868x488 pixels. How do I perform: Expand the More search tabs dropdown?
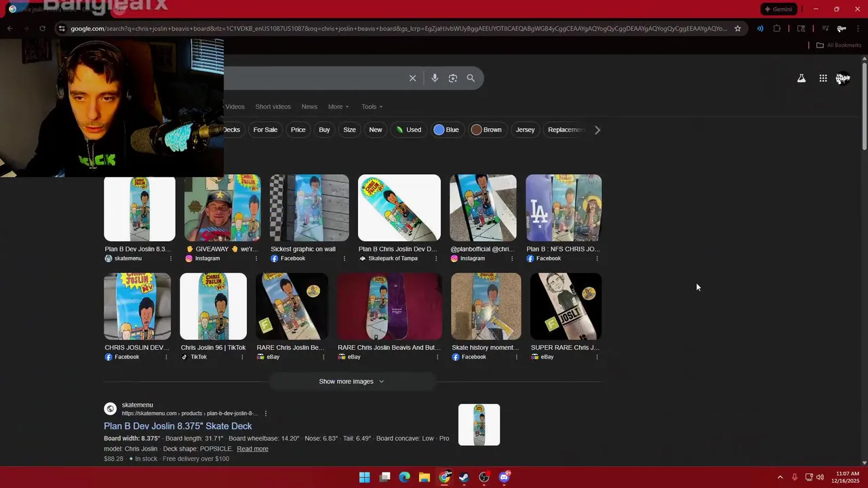pos(338,106)
